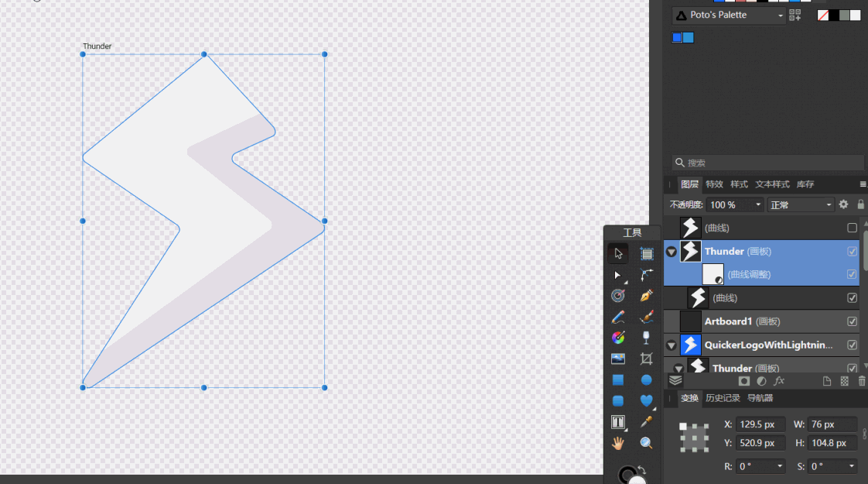The width and height of the screenshot is (868, 484).
Task: Select the Move tool
Action: 617,253
